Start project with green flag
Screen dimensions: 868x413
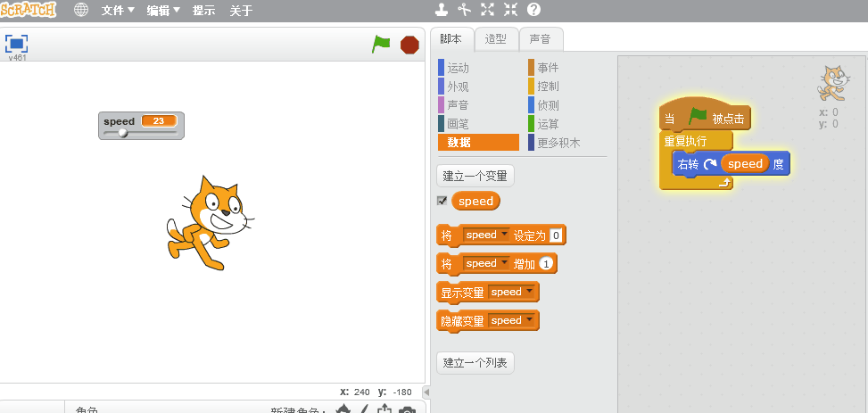click(381, 45)
